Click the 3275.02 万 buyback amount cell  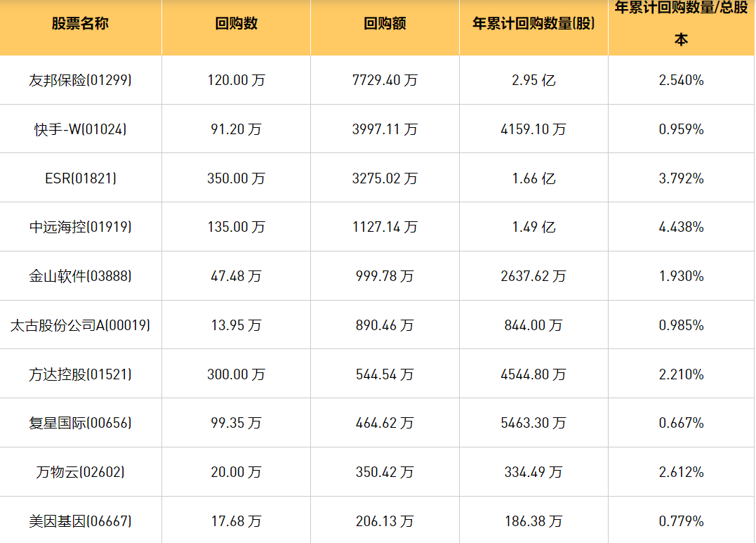[385, 178]
